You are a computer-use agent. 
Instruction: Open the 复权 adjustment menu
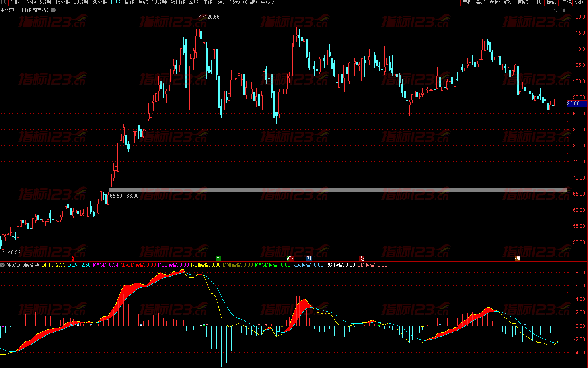(467, 2)
